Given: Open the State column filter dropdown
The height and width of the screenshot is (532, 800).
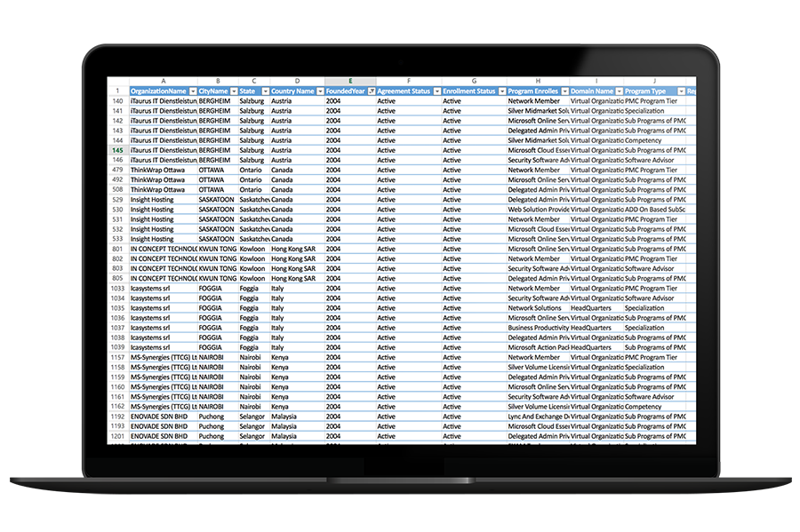Looking at the screenshot, I should [x=265, y=91].
